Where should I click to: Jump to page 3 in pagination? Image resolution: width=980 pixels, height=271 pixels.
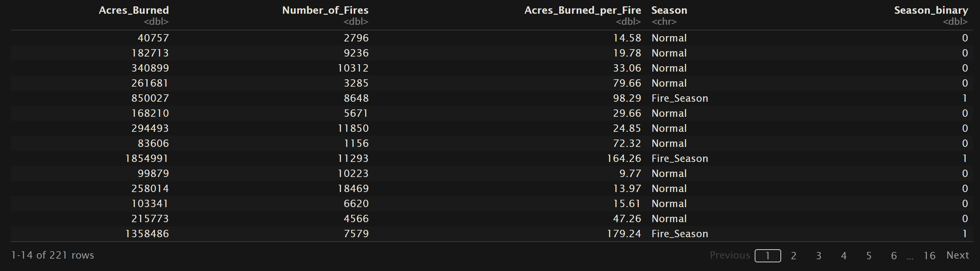click(x=818, y=256)
